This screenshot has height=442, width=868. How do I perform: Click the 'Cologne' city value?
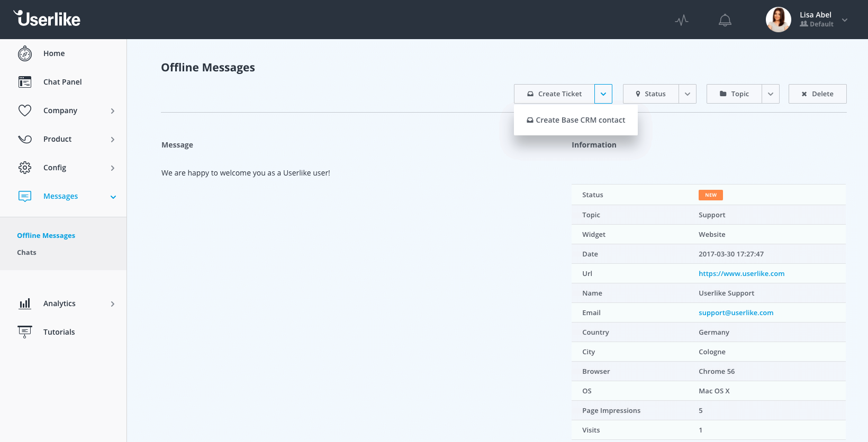coord(712,352)
